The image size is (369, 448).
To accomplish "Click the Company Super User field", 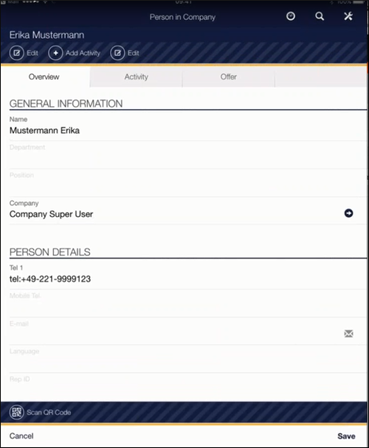I will tap(188, 211).
